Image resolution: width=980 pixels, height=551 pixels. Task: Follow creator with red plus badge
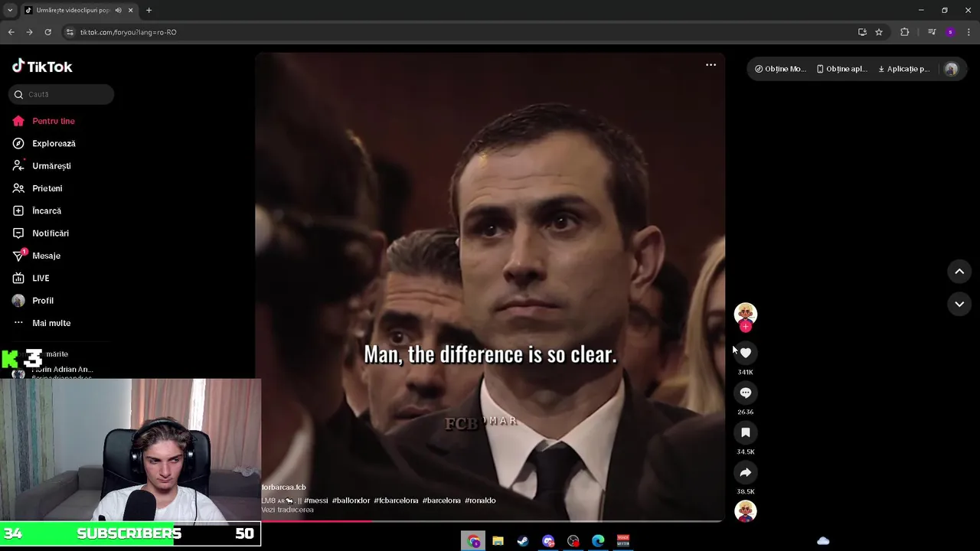745,327
